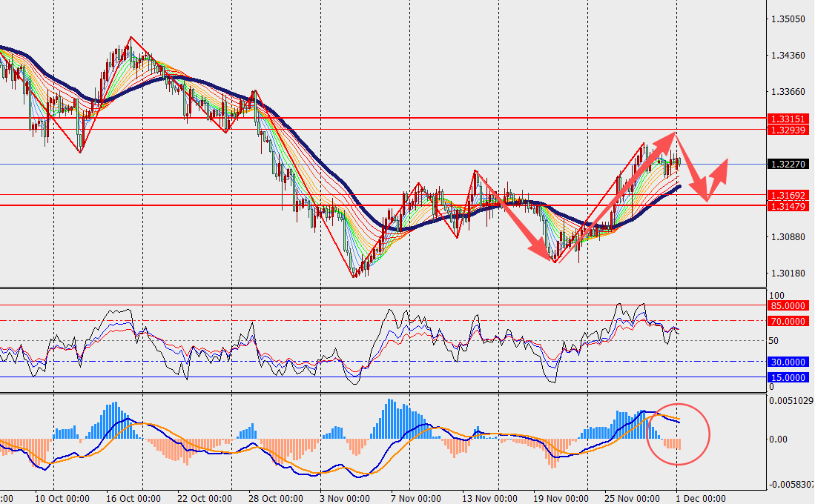Screen dimensions: 815x504
Task: Click the red circle on MACD histogram
Action: coord(679,434)
